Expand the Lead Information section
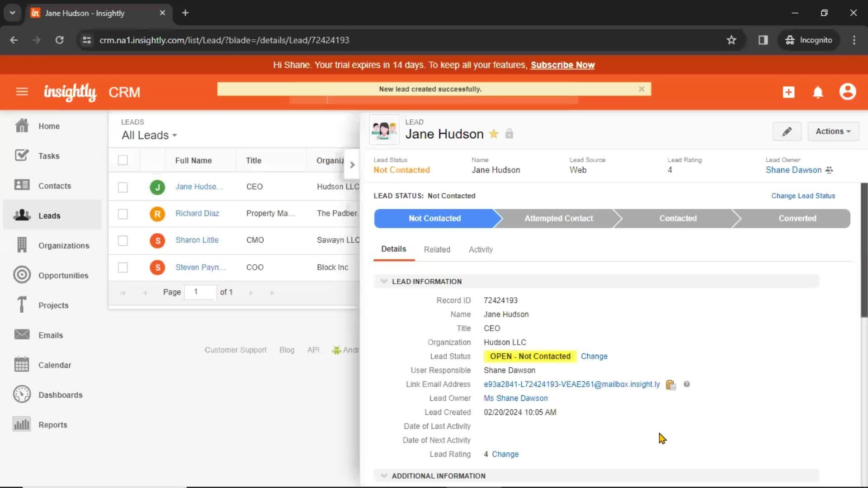The image size is (868, 488). pyautogui.click(x=384, y=281)
